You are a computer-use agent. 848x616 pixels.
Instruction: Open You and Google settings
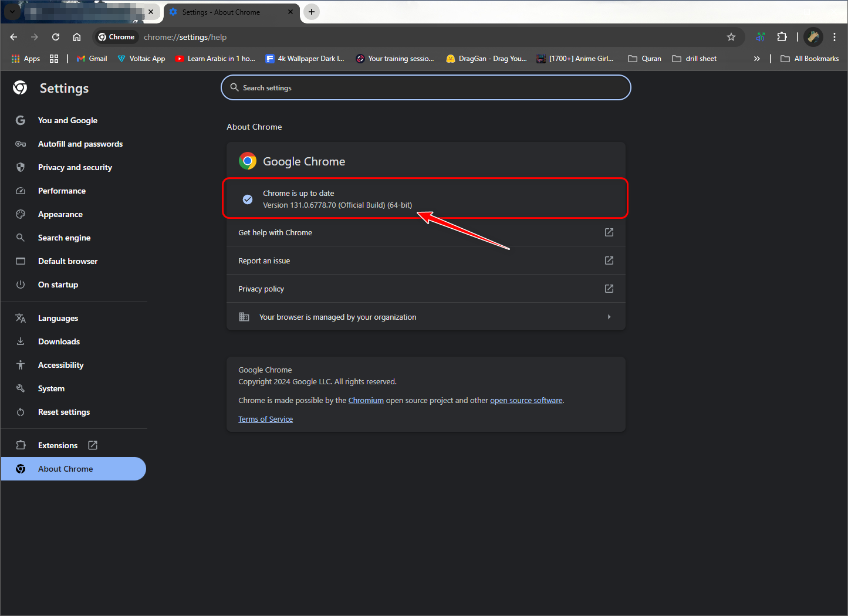tap(68, 120)
